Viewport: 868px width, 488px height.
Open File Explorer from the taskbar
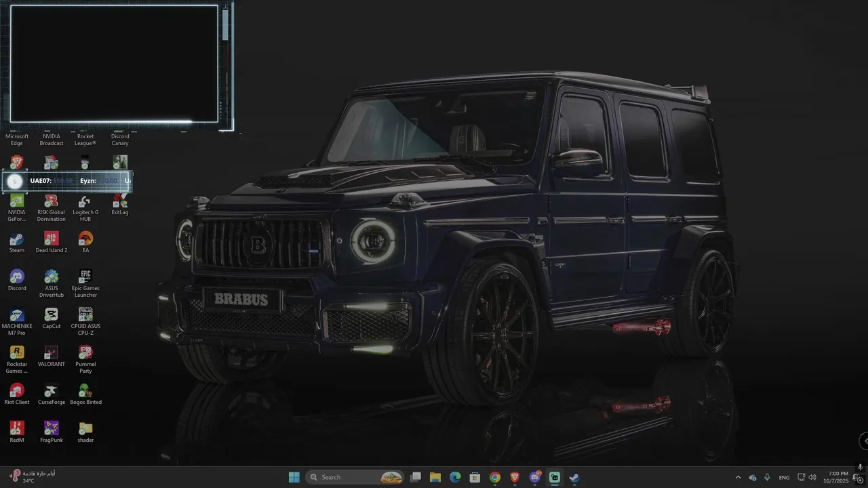coord(435,477)
